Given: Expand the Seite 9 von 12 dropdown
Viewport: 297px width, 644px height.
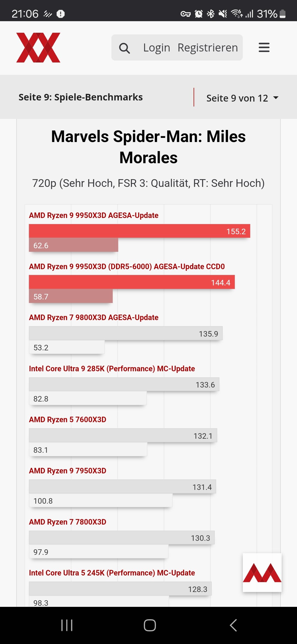Looking at the screenshot, I should [243, 98].
